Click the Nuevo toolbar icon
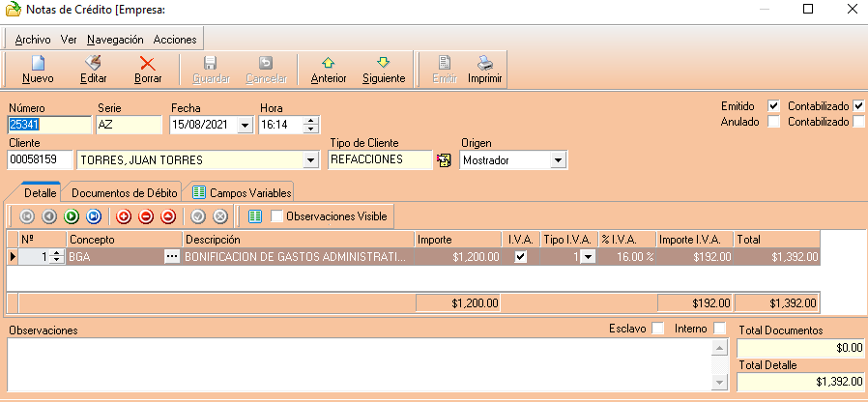868x402 pixels. [38, 63]
